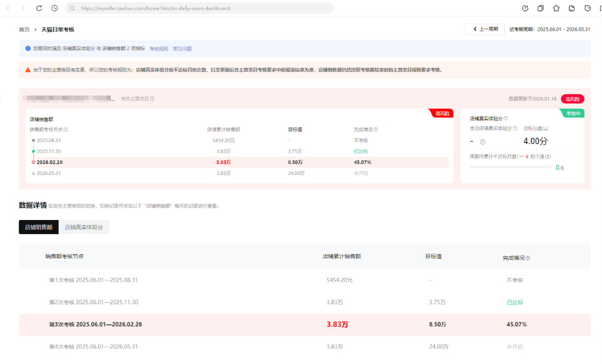Click help icon beside 店铺真实体验分 card title
Image resolution: width=602 pixels, height=364 pixels.
(506, 119)
